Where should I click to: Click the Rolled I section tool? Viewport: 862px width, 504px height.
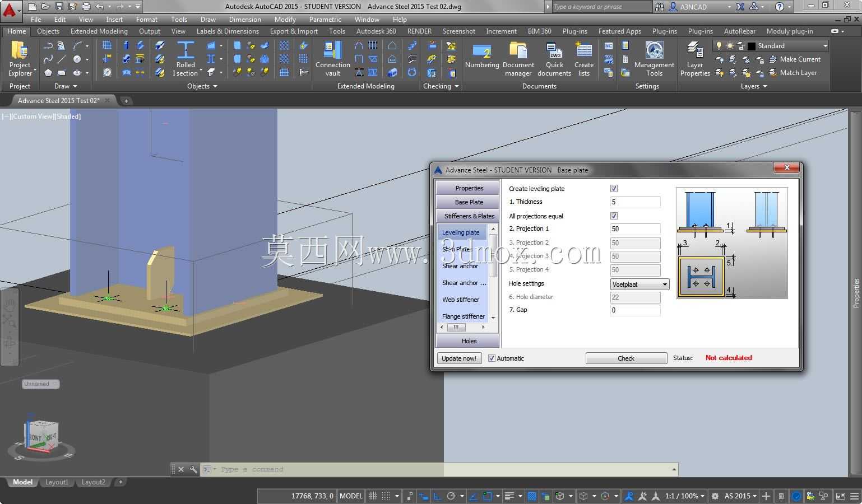[186, 59]
